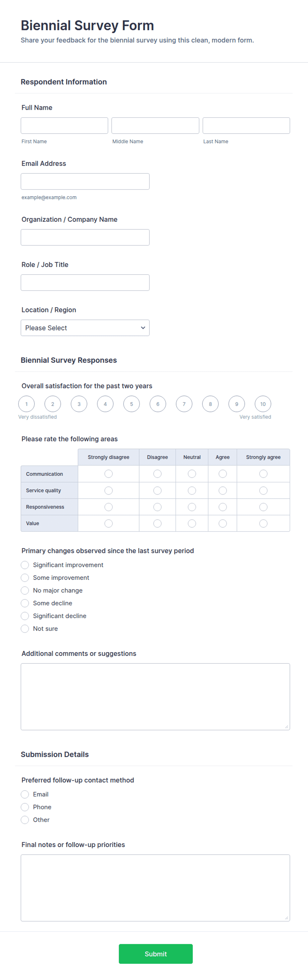Image resolution: width=308 pixels, height=980 pixels.
Task: Click the Organization / Company Name field
Action: [x=85, y=237]
